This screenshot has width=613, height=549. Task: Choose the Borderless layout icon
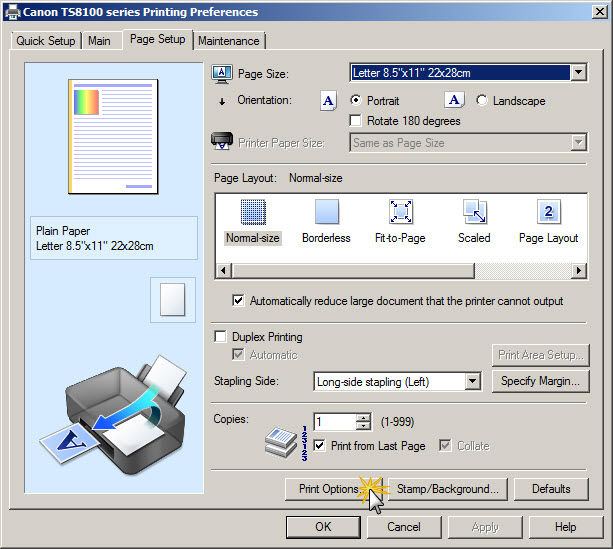[x=326, y=212]
